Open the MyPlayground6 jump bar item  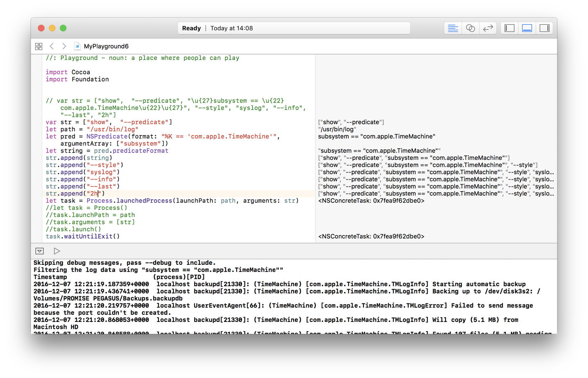click(x=106, y=46)
